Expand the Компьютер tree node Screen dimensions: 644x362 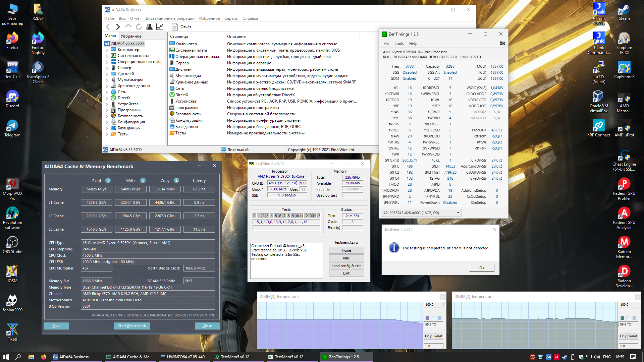107,50
